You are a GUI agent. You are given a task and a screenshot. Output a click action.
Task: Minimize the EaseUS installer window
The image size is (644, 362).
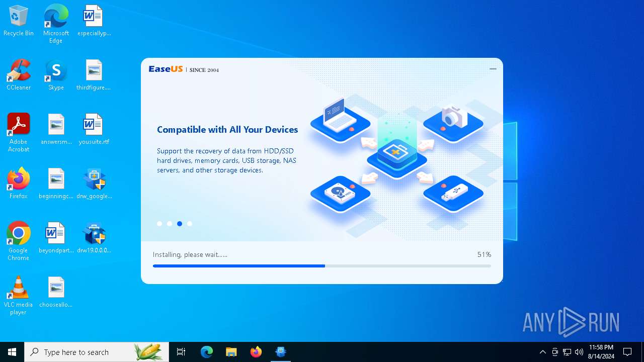click(x=493, y=69)
